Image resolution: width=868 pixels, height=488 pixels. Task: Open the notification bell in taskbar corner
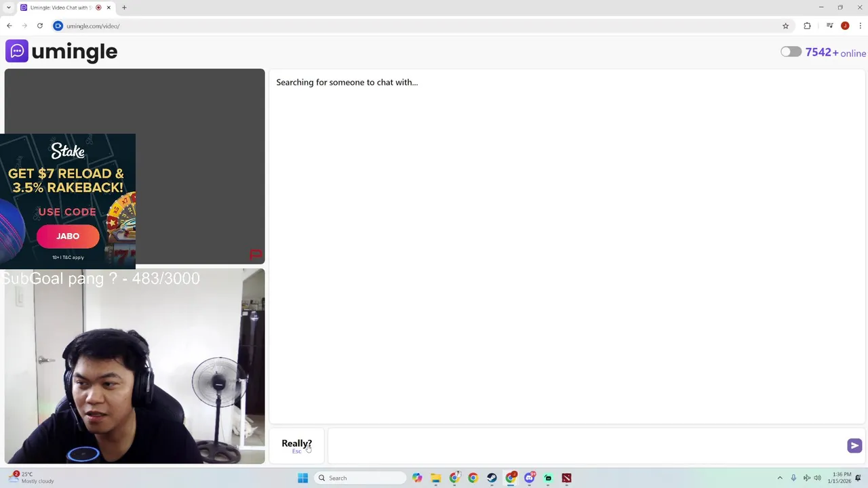[859, 478]
